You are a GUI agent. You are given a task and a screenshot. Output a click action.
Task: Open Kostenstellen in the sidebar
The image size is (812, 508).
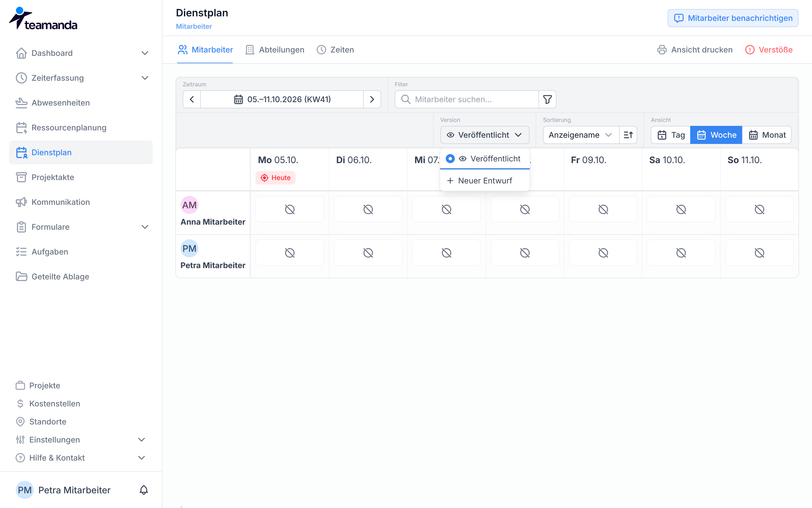tap(81, 404)
